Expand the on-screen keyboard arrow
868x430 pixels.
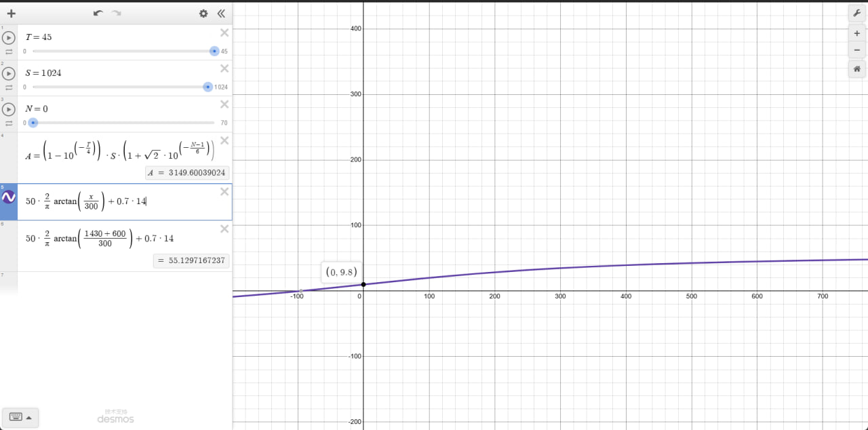(29, 417)
